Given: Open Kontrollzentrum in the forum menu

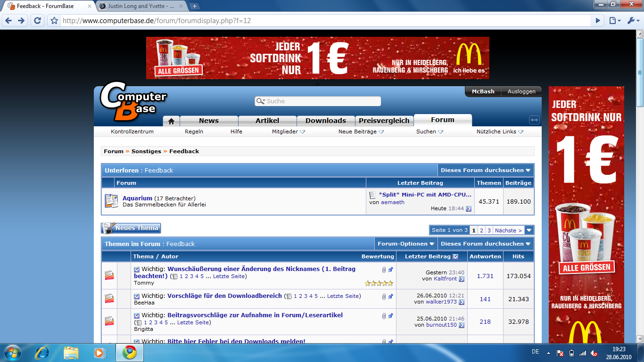Looking at the screenshot, I should coord(132,132).
